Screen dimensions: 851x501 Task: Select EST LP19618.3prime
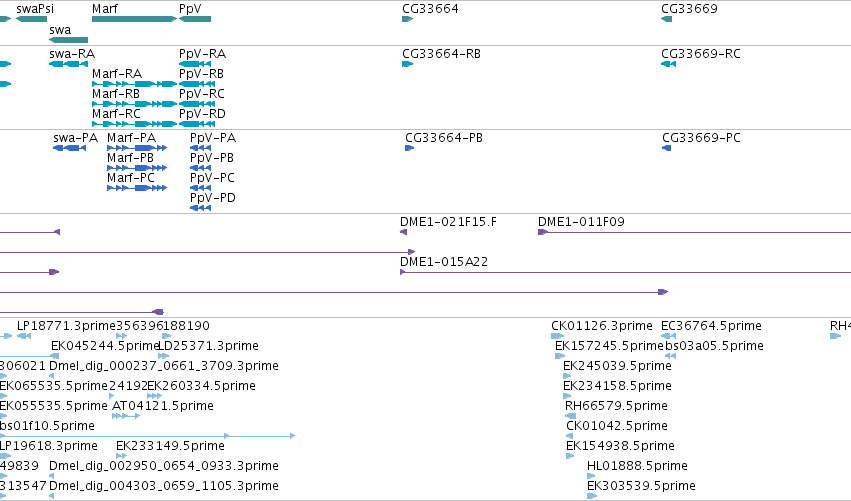pyautogui.click(x=48, y=446)
